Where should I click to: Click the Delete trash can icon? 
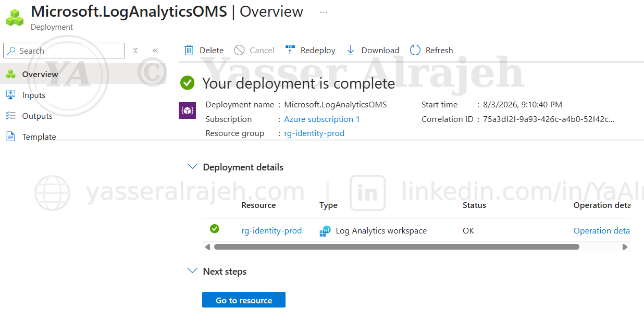click(189, 50)
